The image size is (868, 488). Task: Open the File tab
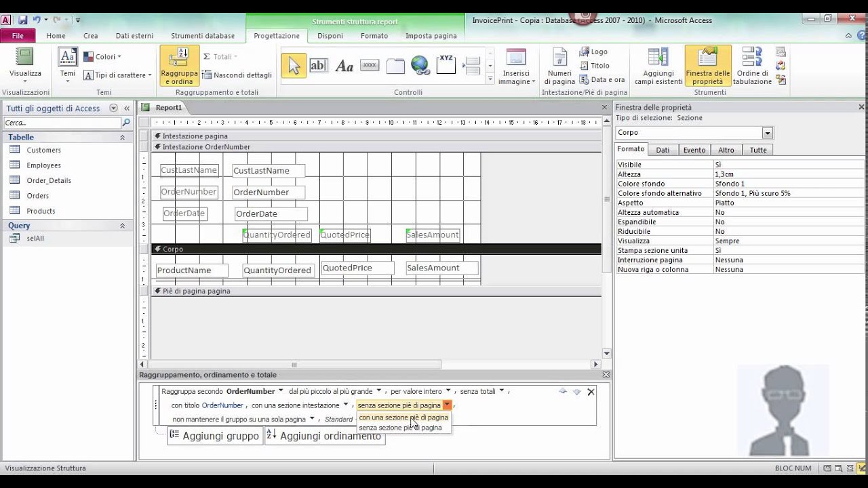[18, 36]
